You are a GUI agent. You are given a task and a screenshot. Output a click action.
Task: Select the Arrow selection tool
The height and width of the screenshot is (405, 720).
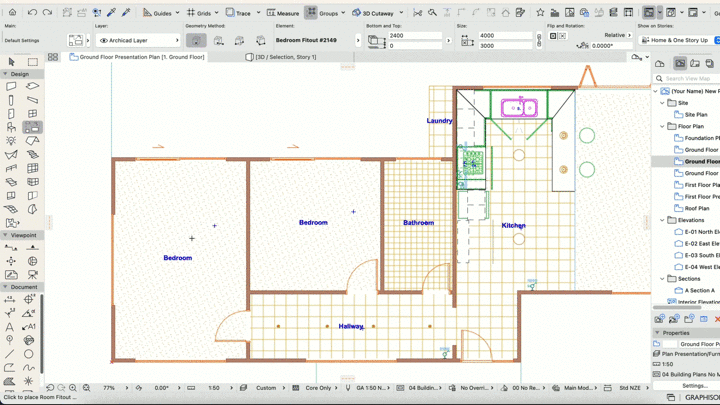pyautogui.click(x=11, y=62)
